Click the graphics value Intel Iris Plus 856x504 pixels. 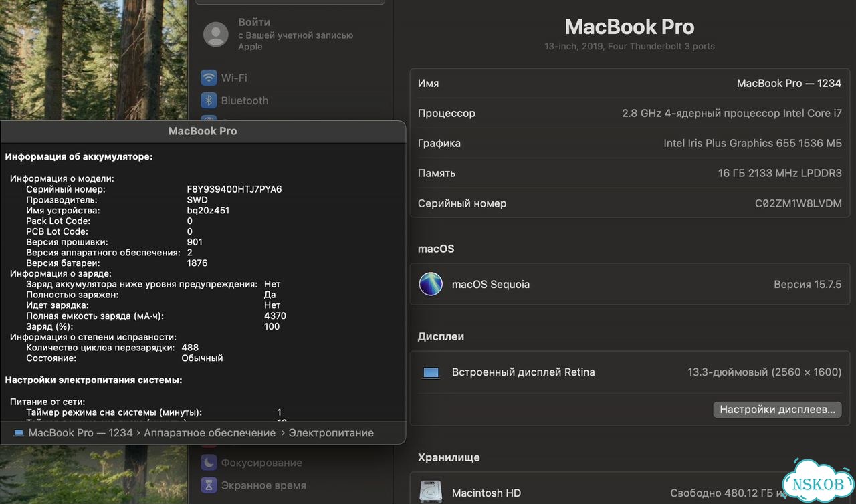(752, 143)
